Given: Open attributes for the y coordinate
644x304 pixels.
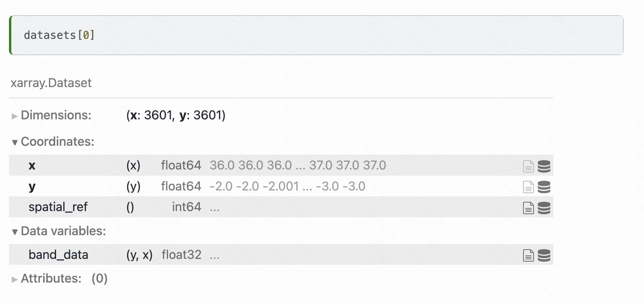Looking at the screenshot, I should pyautogui.click(x=528, y=187).
